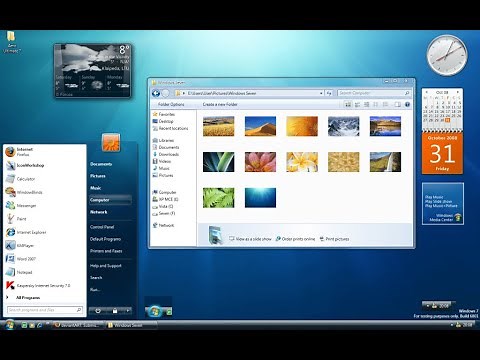Viewport: 480px width, 360px height.
Task: Click View as a slide show link
Action: pos(250,239)
